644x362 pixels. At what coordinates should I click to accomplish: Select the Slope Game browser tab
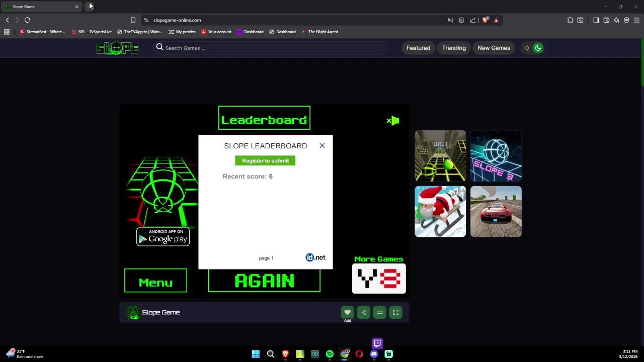pyautogui.click(x=41, y=7)
